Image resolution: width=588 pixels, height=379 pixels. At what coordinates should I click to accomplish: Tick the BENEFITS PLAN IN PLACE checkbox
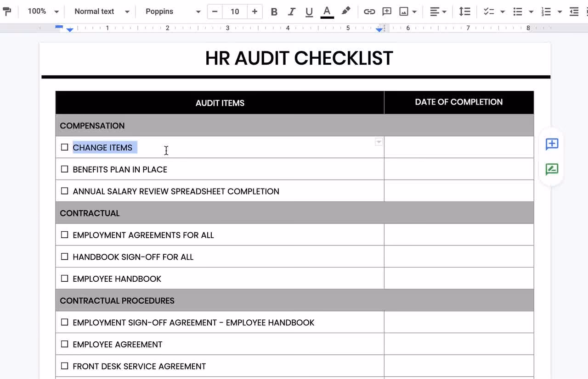[x=64, y=169]
